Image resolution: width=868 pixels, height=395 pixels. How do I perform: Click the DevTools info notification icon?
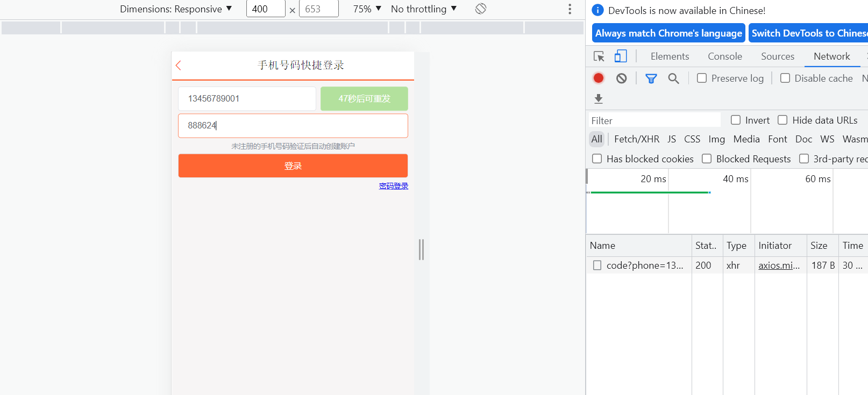coord(597,10)
